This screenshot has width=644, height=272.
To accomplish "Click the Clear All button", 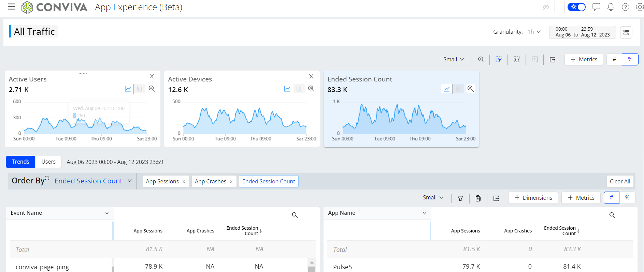I will tap(620, 181).
